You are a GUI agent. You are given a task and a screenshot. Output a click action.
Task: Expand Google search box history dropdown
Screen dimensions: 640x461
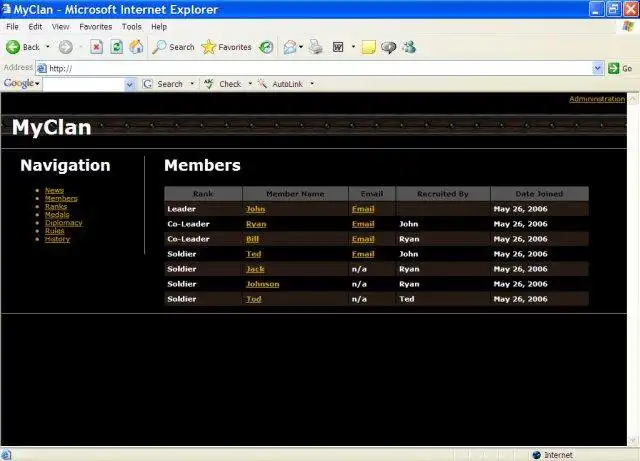tap(130, 84)
